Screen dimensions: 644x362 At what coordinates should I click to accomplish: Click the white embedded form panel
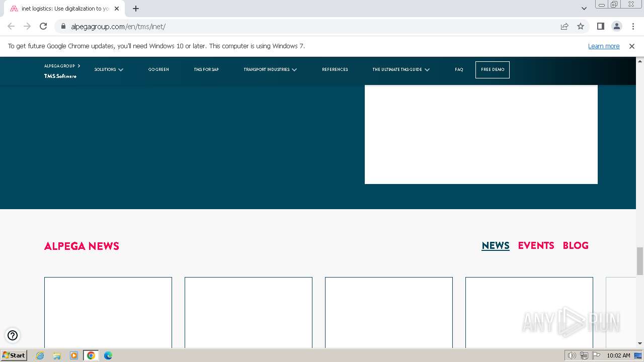(x=481, y=134)
